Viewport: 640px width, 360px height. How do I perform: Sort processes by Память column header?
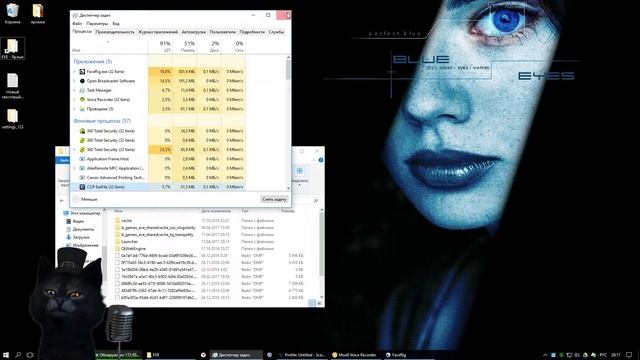(x=185, y=47)
